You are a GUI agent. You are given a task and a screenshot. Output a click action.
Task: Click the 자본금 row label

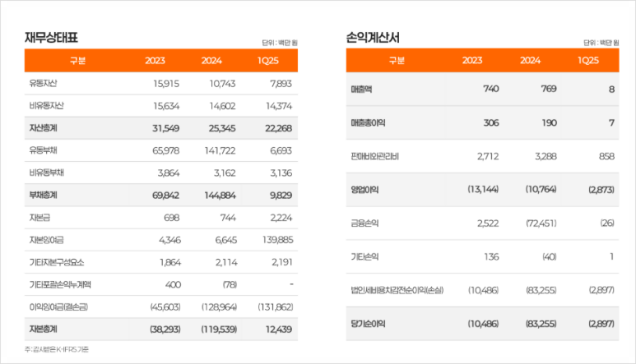click(39, 218)
